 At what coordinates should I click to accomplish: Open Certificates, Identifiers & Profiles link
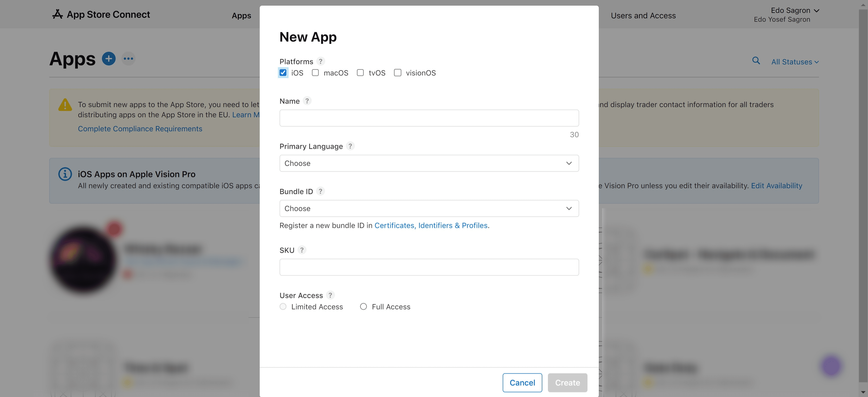pyautogui.click(x=431, y=225)
